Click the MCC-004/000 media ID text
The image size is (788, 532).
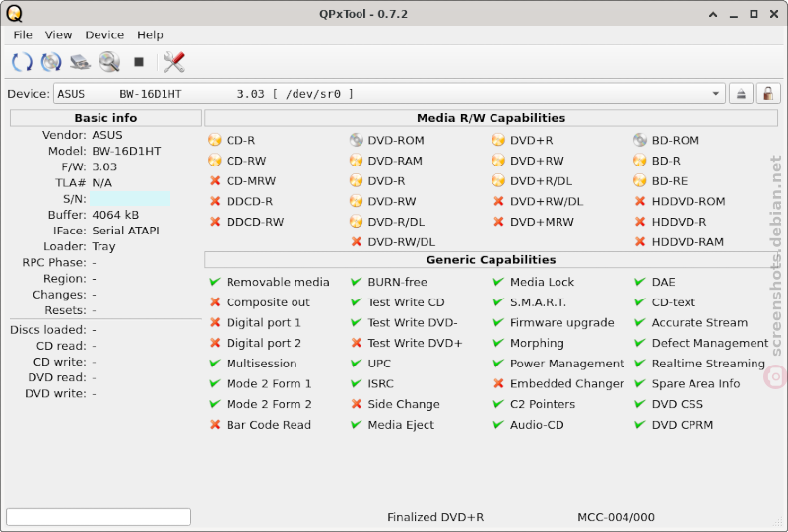pos(617,517)
